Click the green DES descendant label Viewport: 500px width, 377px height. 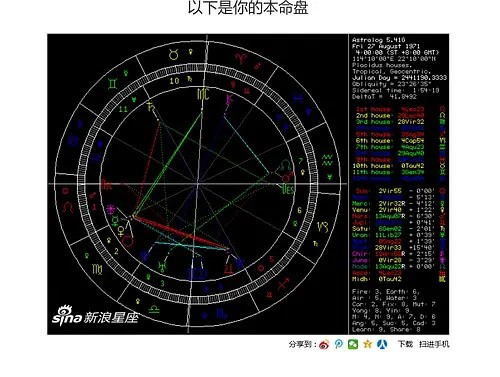pyautogui.click(x=288, y=190)
